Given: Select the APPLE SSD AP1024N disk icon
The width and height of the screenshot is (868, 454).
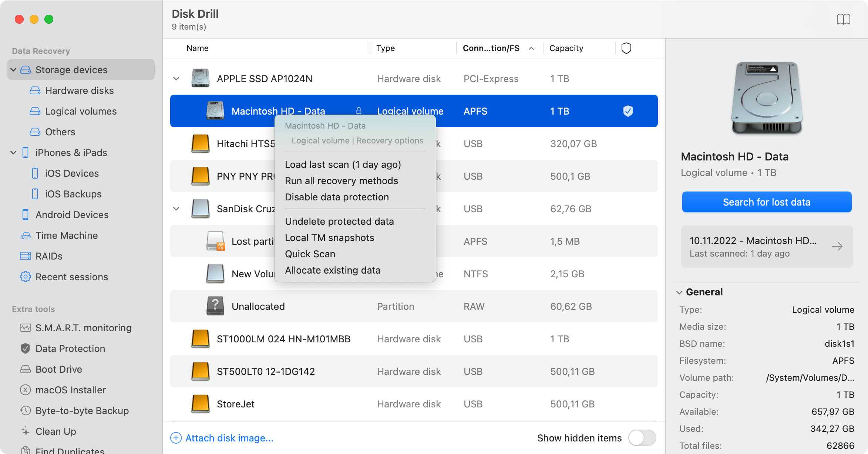Looking at the screenshot, I should (200, 78).
